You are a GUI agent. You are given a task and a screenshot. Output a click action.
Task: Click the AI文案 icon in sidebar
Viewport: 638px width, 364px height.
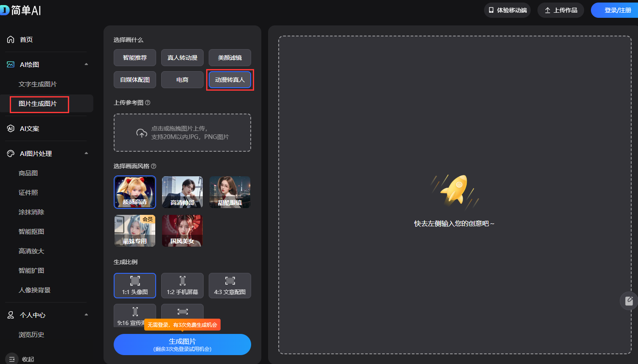pos(11,128)
